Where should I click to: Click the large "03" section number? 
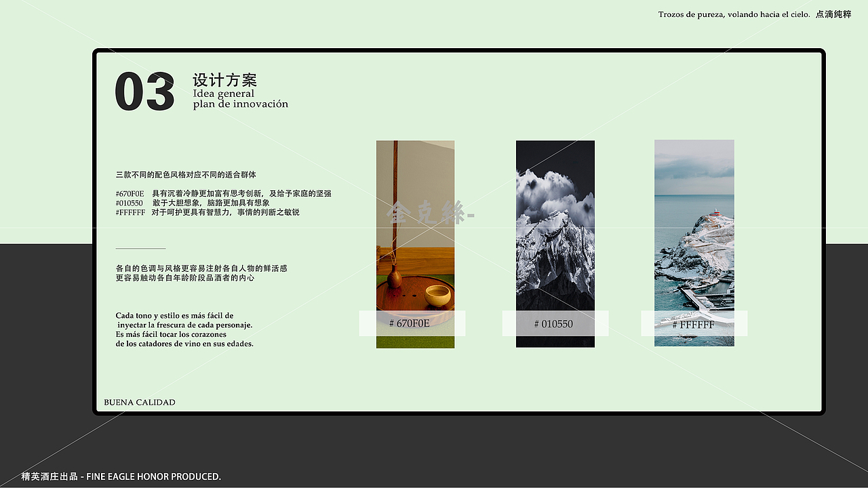(x=144, y=91)
